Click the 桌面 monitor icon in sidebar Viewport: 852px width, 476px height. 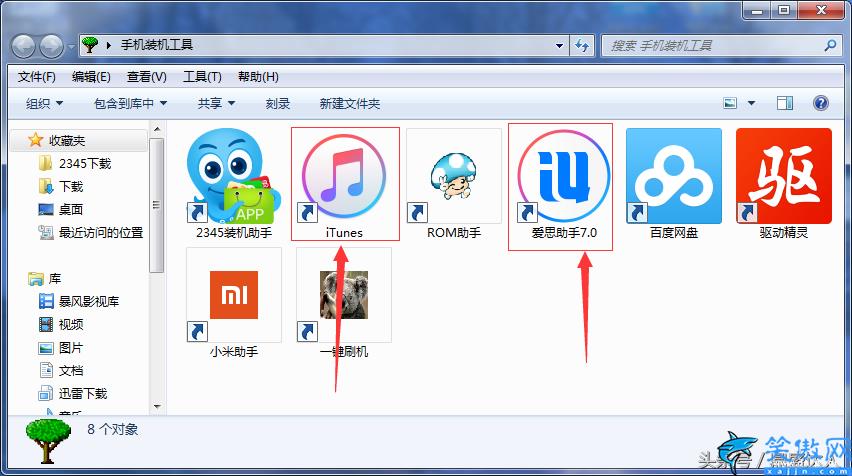click(46, 209)
